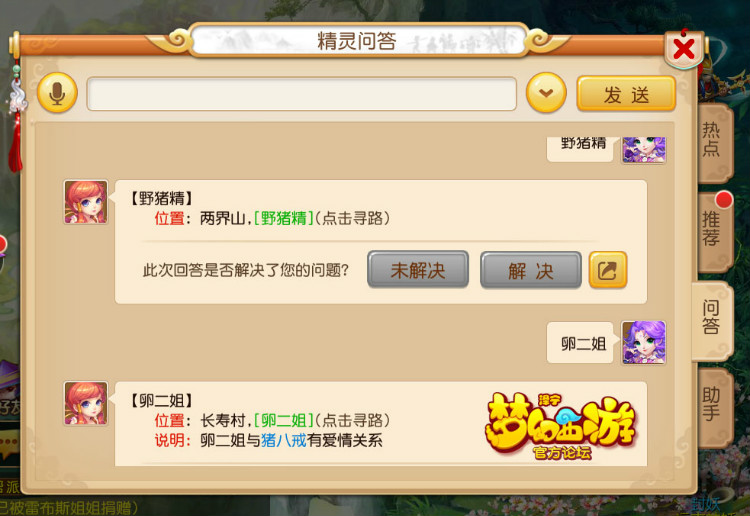Viewport: 750px width, 516px height.
Task: Open the 助手 side tab
Action: [x=713, y=404]
